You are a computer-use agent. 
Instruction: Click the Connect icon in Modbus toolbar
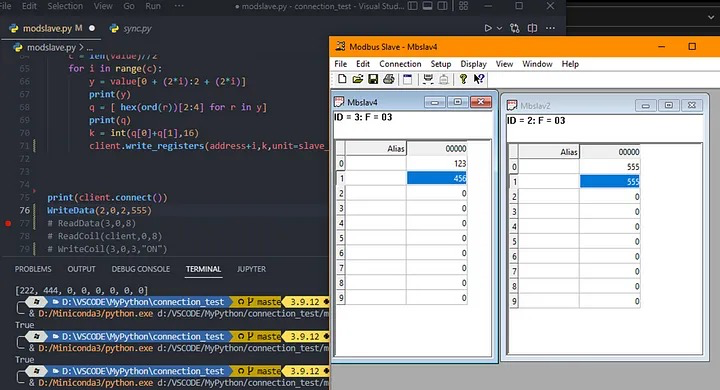point(428,79)
